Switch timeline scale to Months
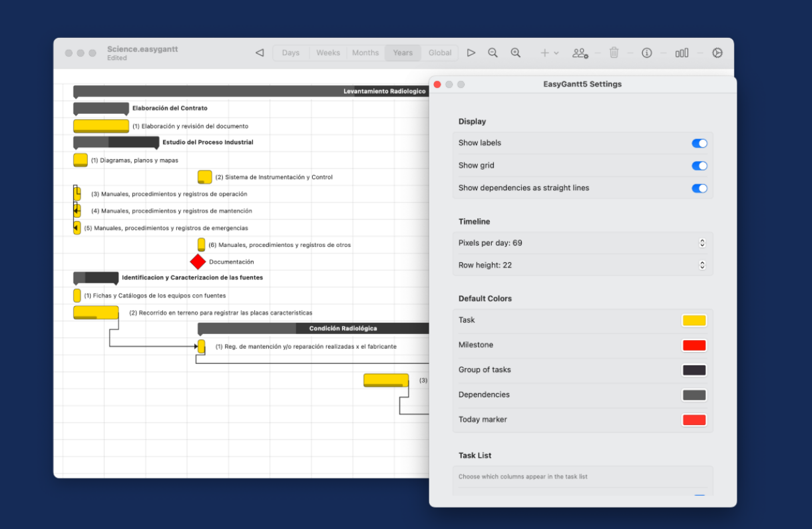Viewport: 812px width, 529px height. pyautogui.click(x=365, y=53)
